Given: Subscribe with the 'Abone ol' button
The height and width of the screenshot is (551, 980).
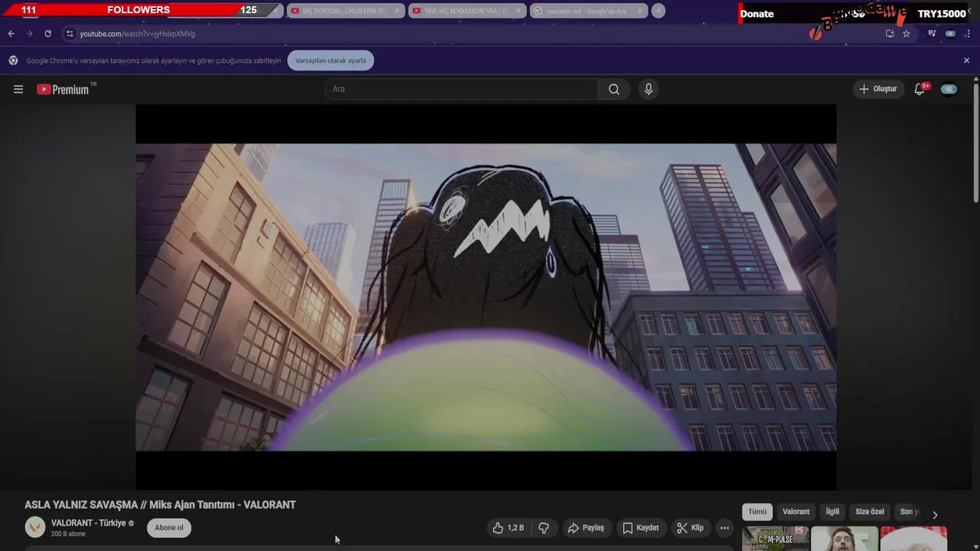Looking at the screenshot, I should (169, 527).
